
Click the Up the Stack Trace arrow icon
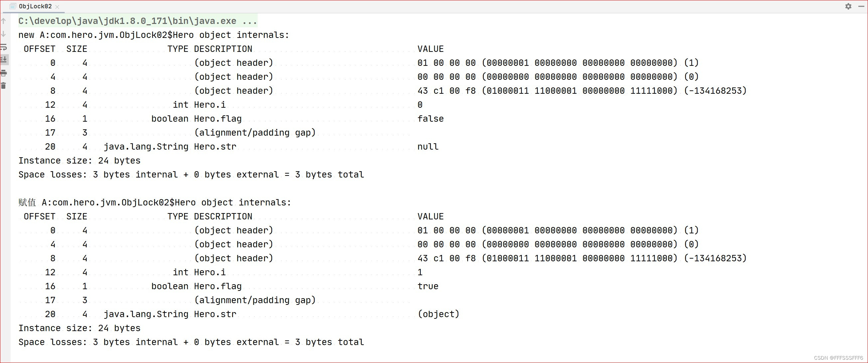4,21
